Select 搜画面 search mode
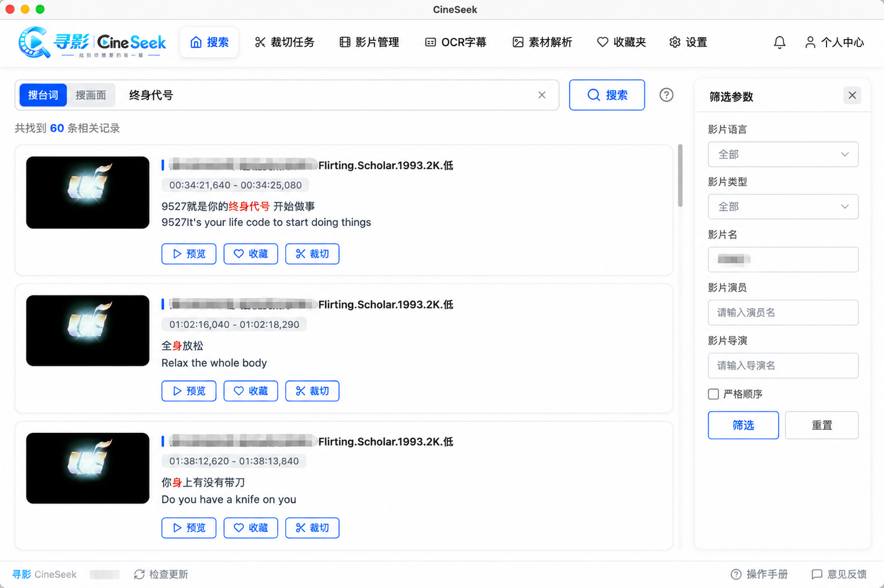 coord(91,95)
